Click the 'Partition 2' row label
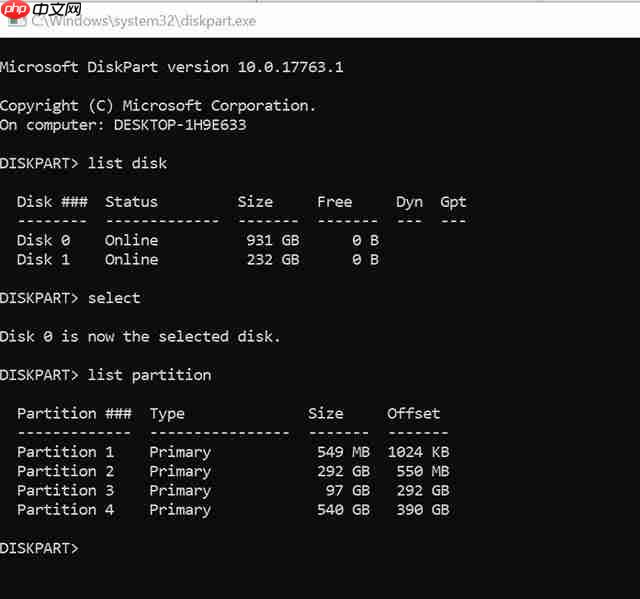 (65, 471)
